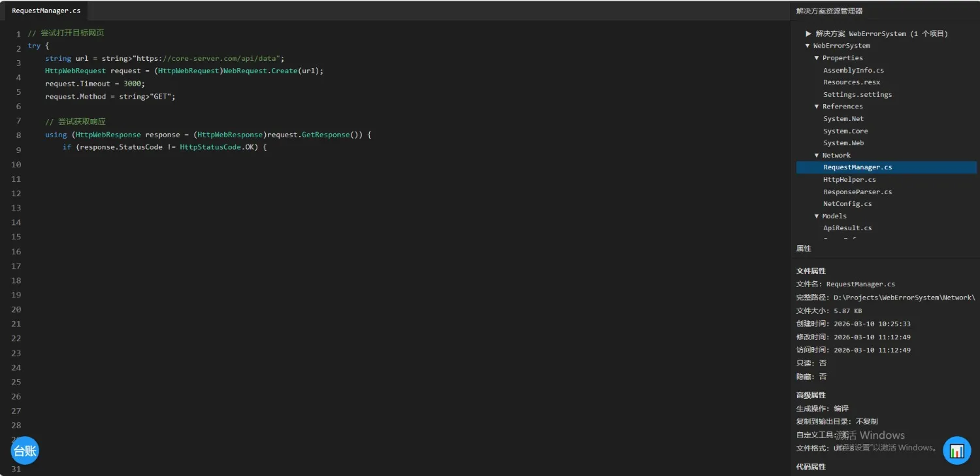980x476 pixels.
Task: Select the System.Core reference
Action: pos(845,131)
